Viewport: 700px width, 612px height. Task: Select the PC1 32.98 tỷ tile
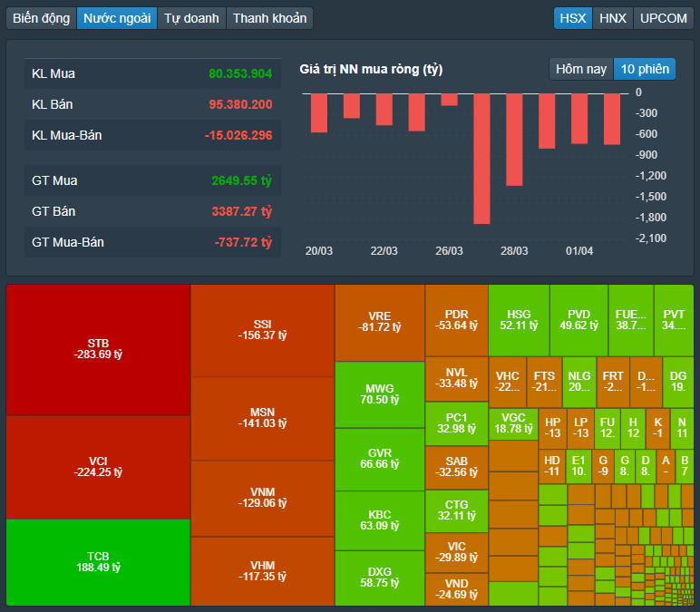click(457, 423)
